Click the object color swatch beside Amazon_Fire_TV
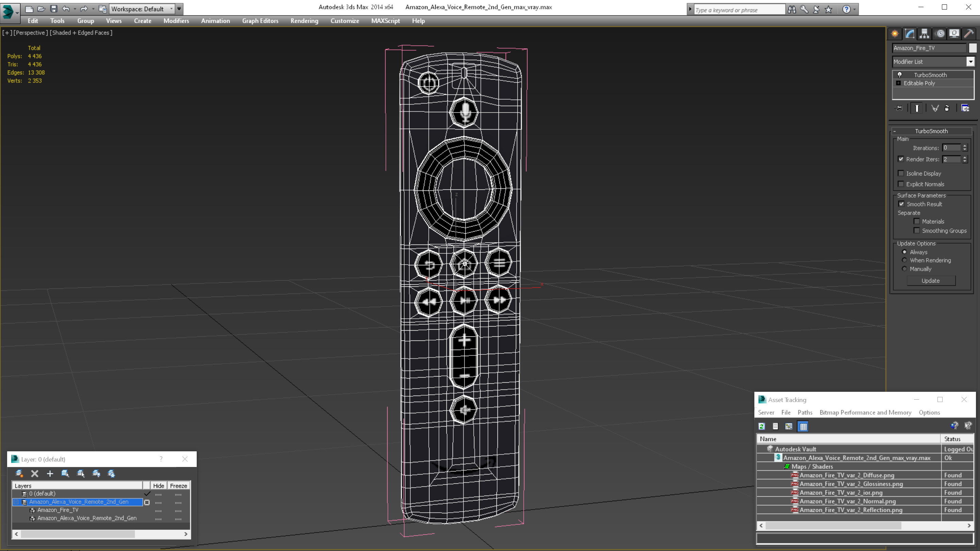980x551 pixels. (973, 48)
